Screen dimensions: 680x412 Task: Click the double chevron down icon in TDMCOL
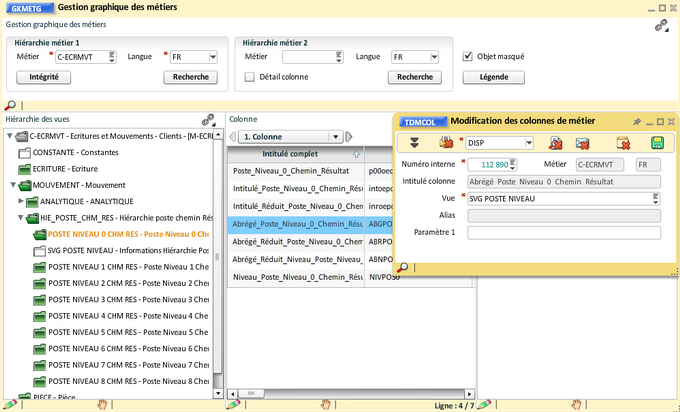(x=414, y=143)
